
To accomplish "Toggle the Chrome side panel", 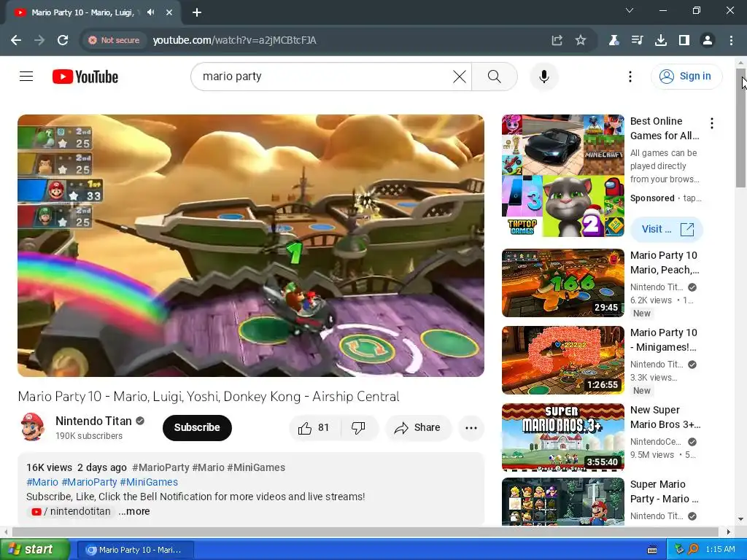I will coord(684,40).
